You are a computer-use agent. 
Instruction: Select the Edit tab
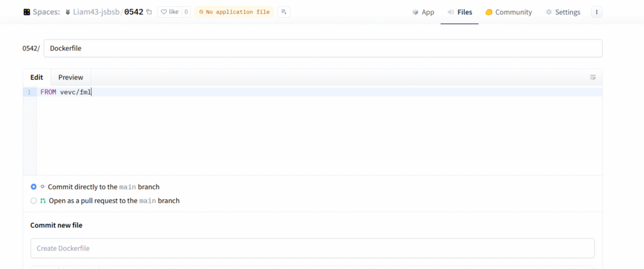[36, 77]
